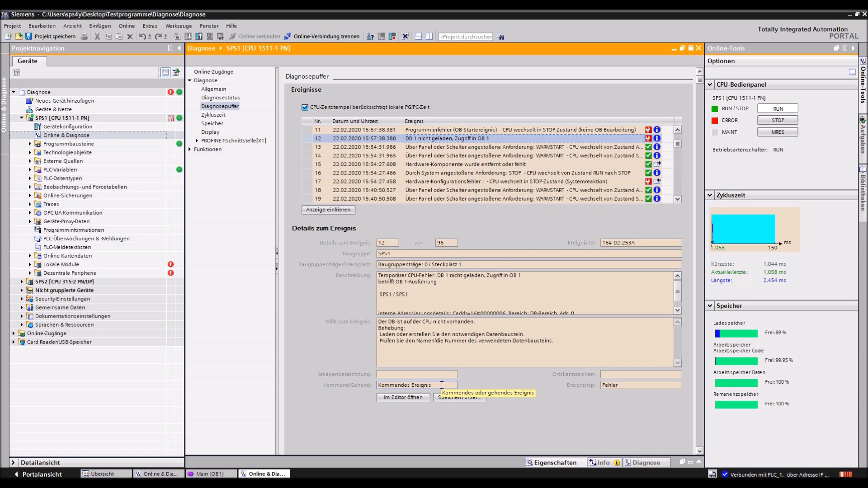Split editor space vertically icon
This screenshot has width=868, height=488.
(x=429, y=36)
